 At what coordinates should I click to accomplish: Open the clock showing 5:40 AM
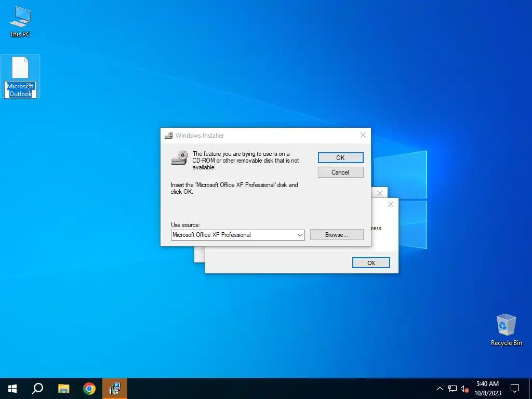coord(487,389)
